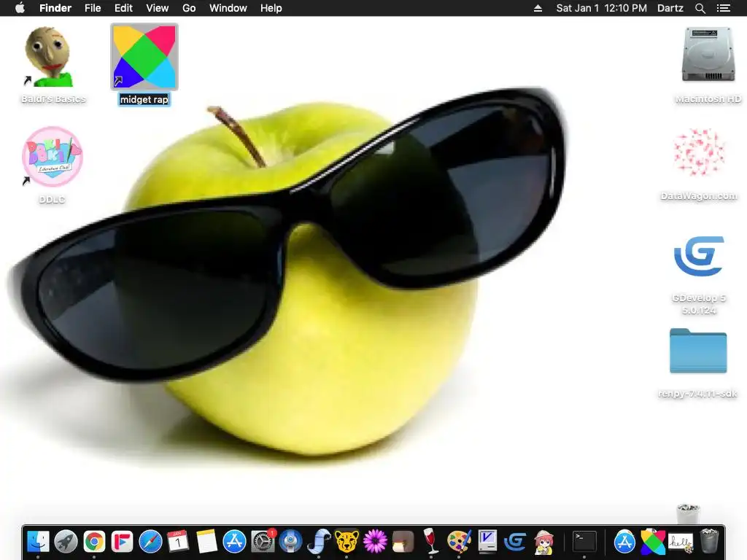The width and height of the screenshot is (747, 560).
Task: Click the blue round robot dock icon
Action: 290,542
